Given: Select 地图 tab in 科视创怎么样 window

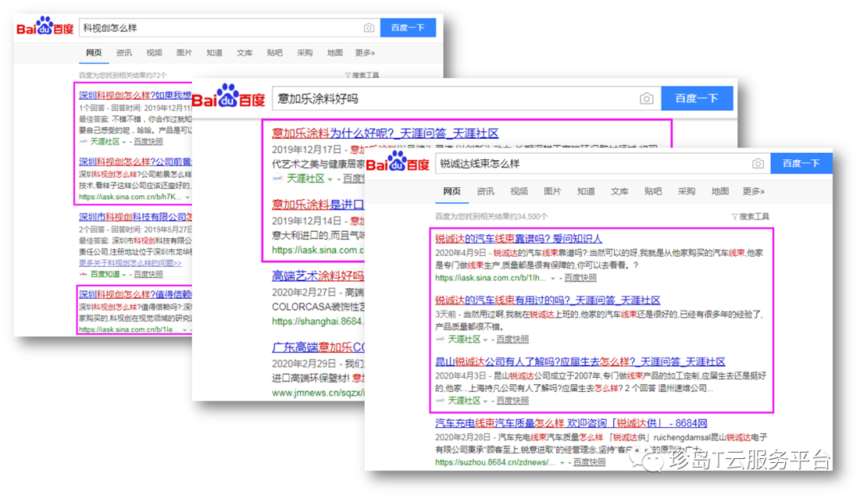Looking at the screenshot, I should pos(335,53).
